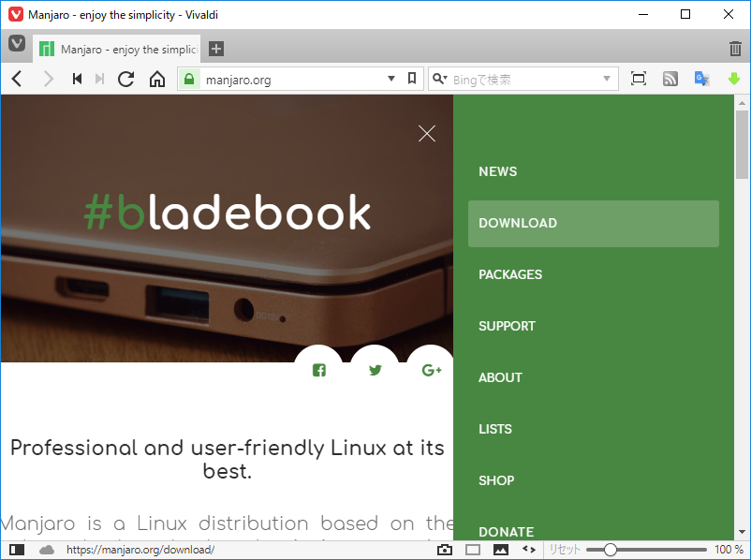Click the screen capture extension icon
The width and height of the screenshot is (751, 560).
point(639,79)
